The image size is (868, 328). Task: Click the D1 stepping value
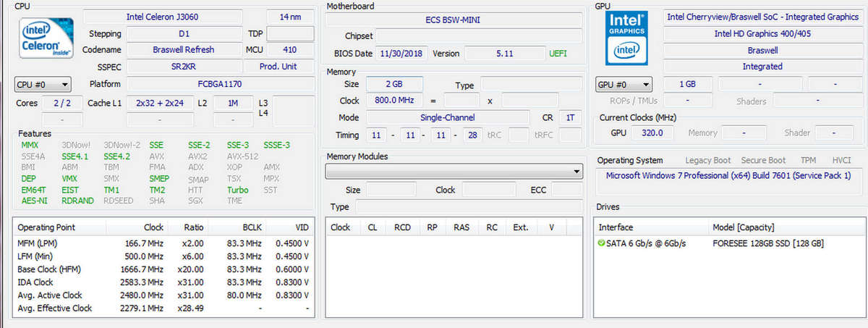184,34
